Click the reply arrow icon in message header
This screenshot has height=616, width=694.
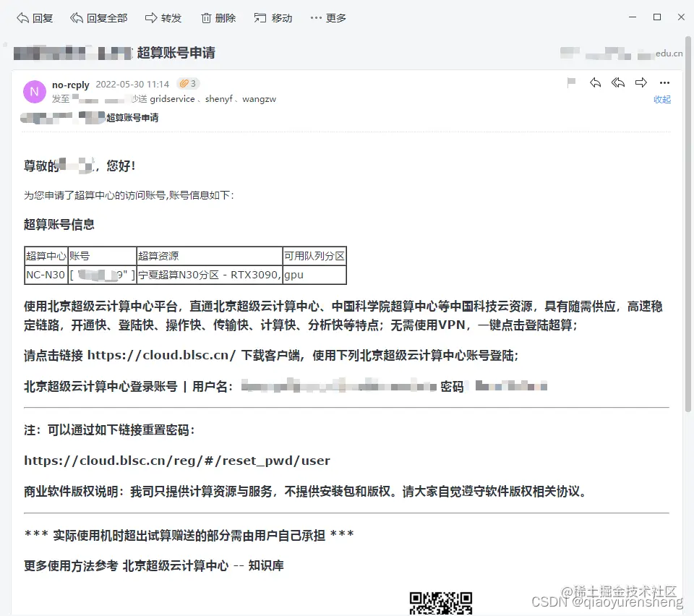pos(595,82)
